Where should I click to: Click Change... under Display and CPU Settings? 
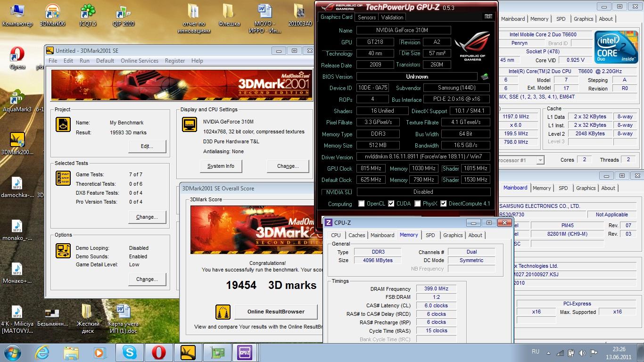tap(288, 166)
